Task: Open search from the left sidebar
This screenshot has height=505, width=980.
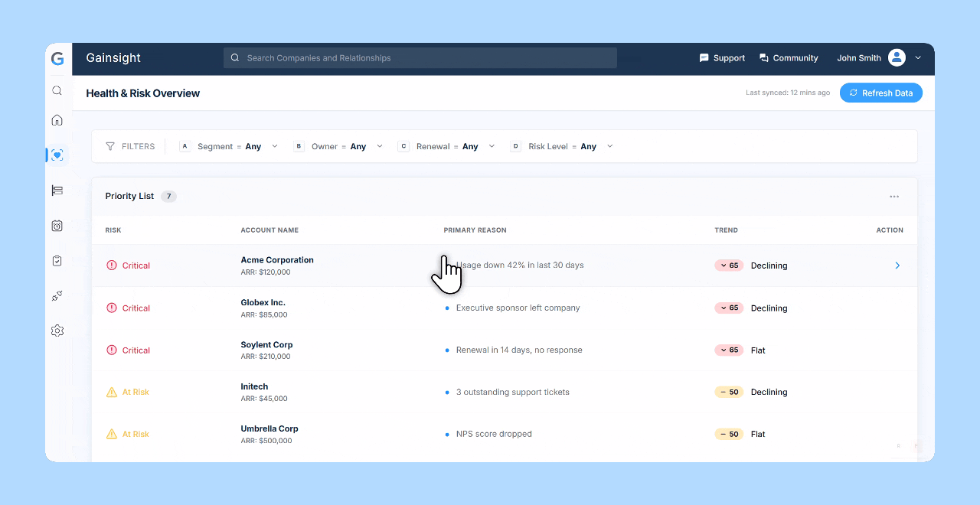Action: pyautogui.click(x=57, y=90)
